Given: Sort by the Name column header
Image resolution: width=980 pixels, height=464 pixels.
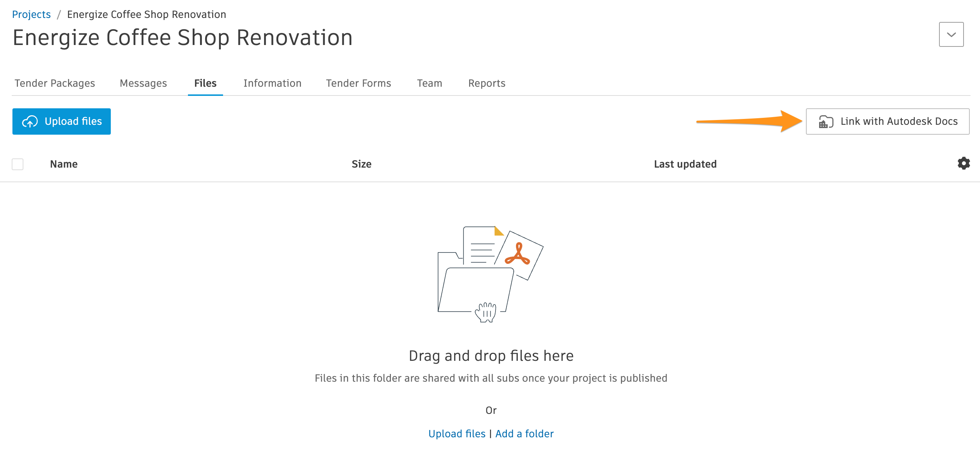Looking at the screenshot, I should [x=63, y=164].
